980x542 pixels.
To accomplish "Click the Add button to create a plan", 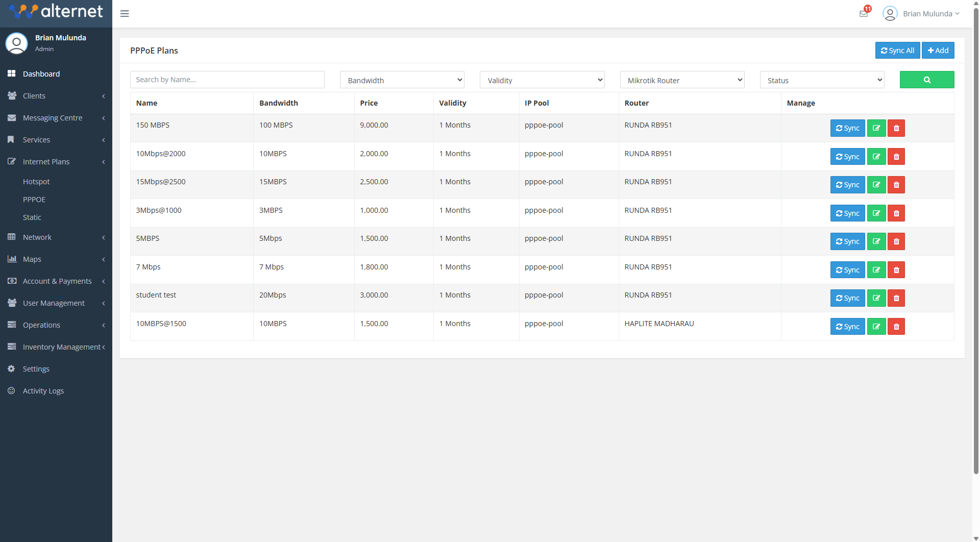I will coord(938,50).
